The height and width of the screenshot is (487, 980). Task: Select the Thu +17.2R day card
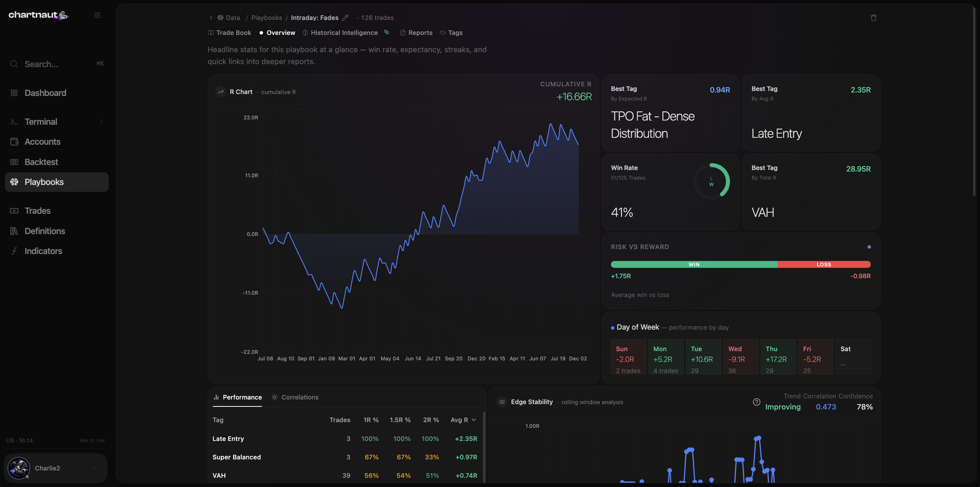[778, 357]
